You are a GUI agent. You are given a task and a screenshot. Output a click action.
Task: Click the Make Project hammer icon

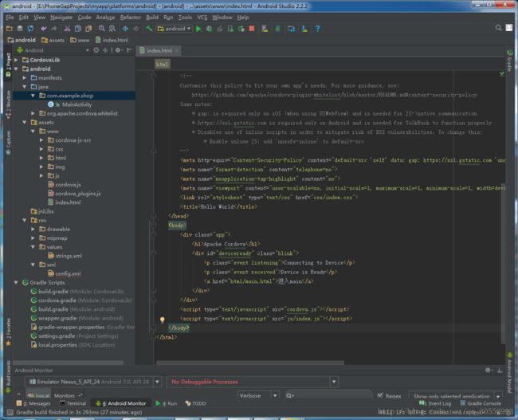[149, 29]
